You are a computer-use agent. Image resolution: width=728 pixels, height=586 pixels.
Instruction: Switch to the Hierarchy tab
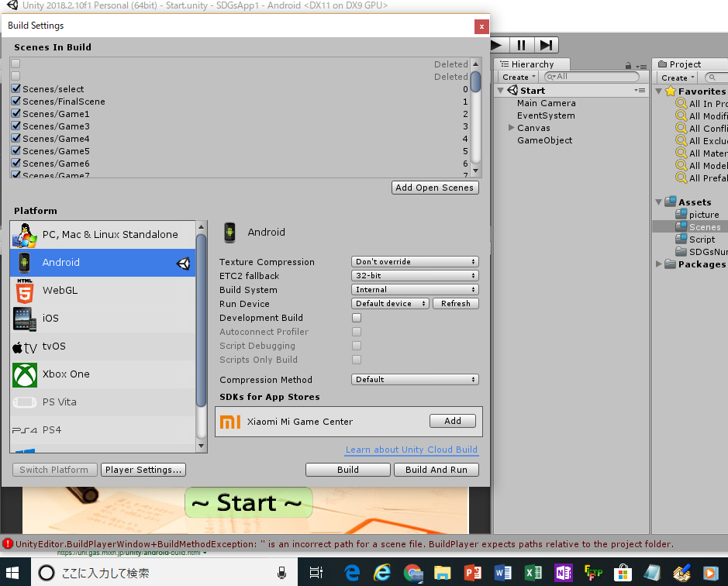point(530,64)
